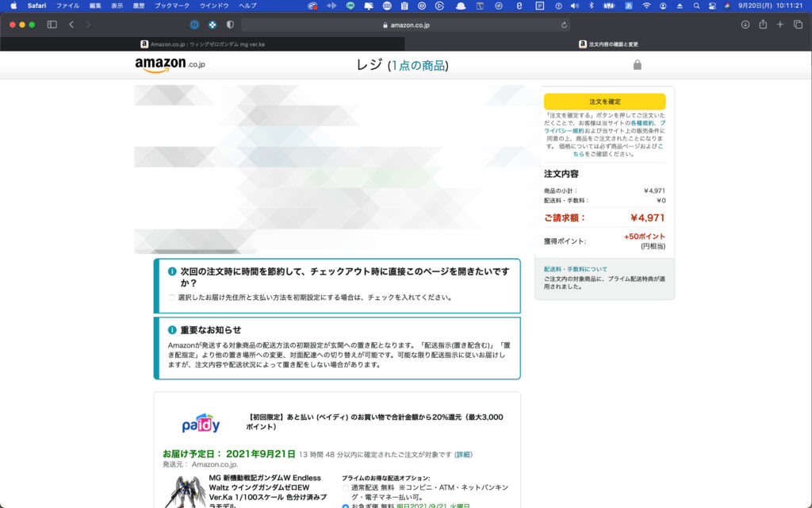
Task: Click the battery status icon
Action: 610,6
